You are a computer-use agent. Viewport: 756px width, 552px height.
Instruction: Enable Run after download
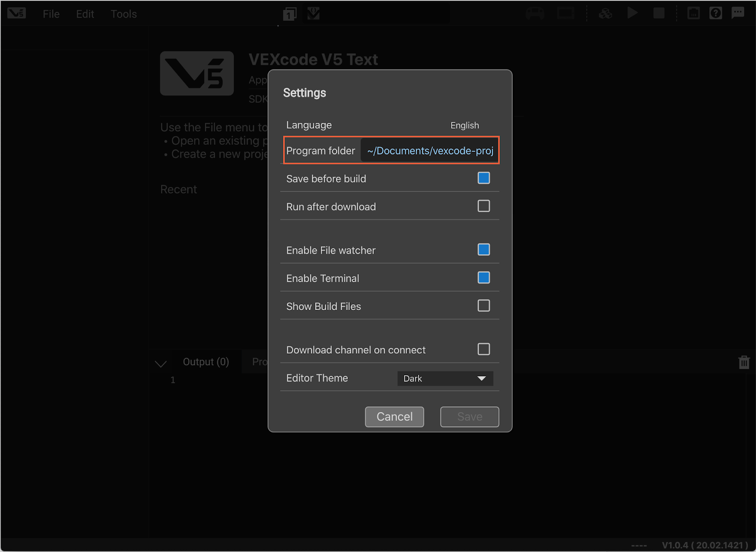point(483,206)
